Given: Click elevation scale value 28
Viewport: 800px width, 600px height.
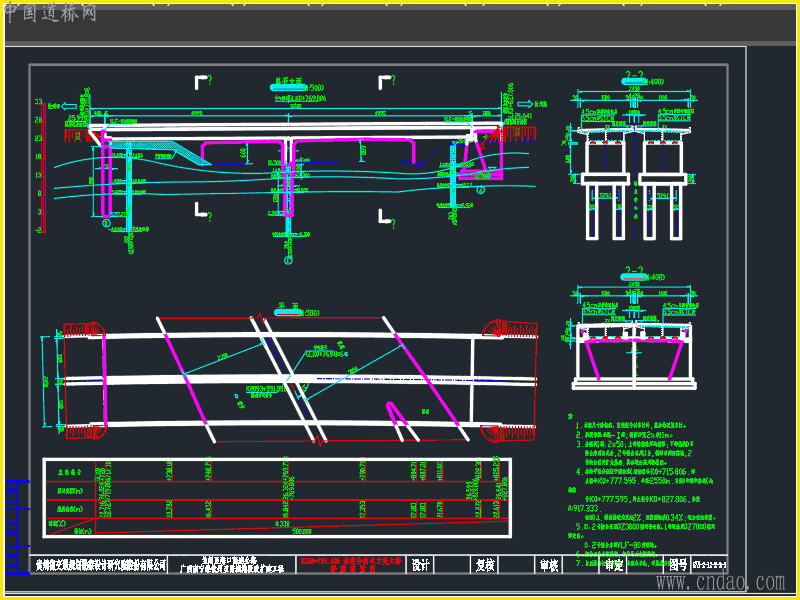Looking at the screenshot, I should [x=38, y=120].
